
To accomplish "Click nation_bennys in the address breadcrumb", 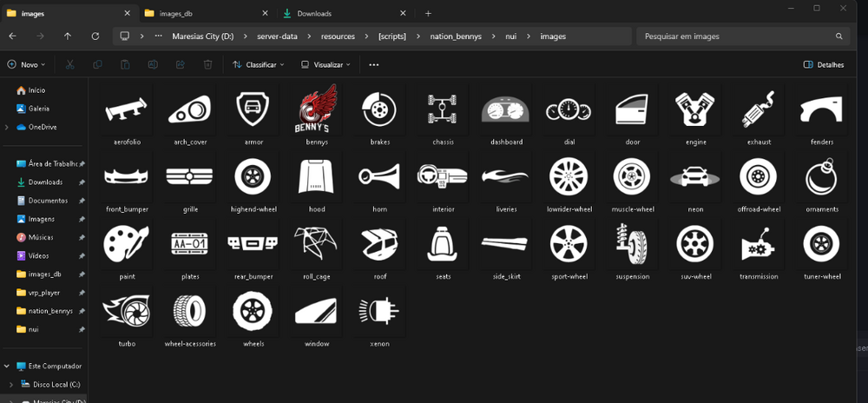I will [457, 36].
